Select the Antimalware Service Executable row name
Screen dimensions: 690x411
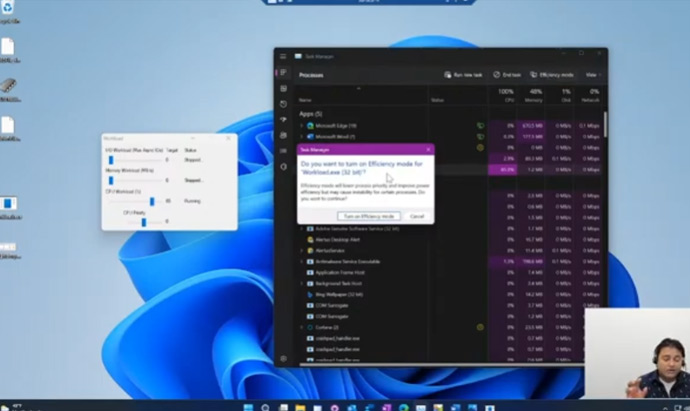click(348, 261)
